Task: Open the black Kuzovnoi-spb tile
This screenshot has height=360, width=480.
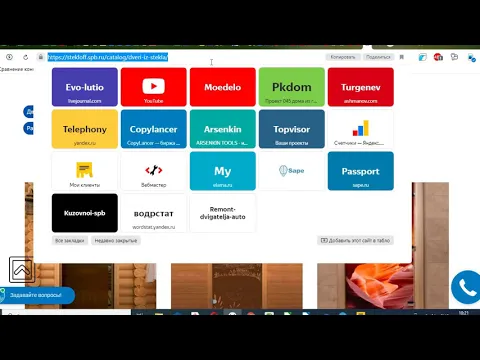Action: pos(85,213)
